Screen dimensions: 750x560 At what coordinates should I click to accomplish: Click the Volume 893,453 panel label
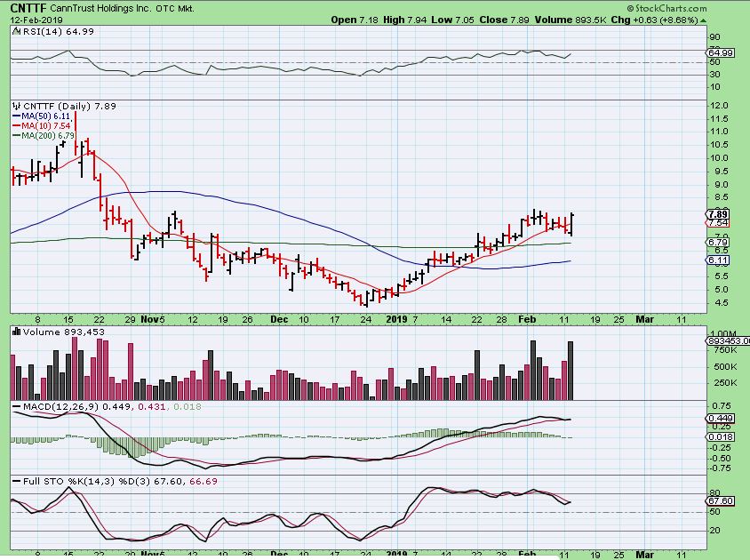coord(63,332)
